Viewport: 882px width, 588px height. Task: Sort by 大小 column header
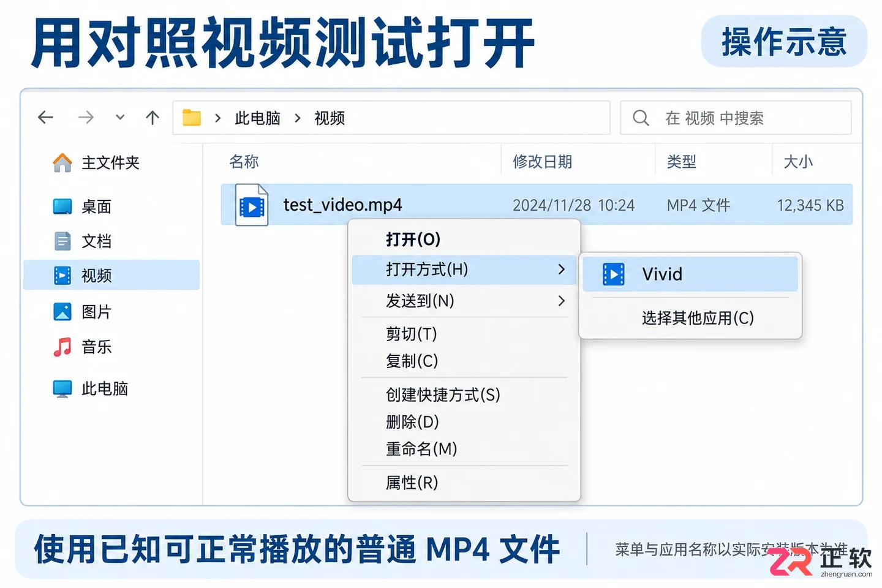click(798, 162)
